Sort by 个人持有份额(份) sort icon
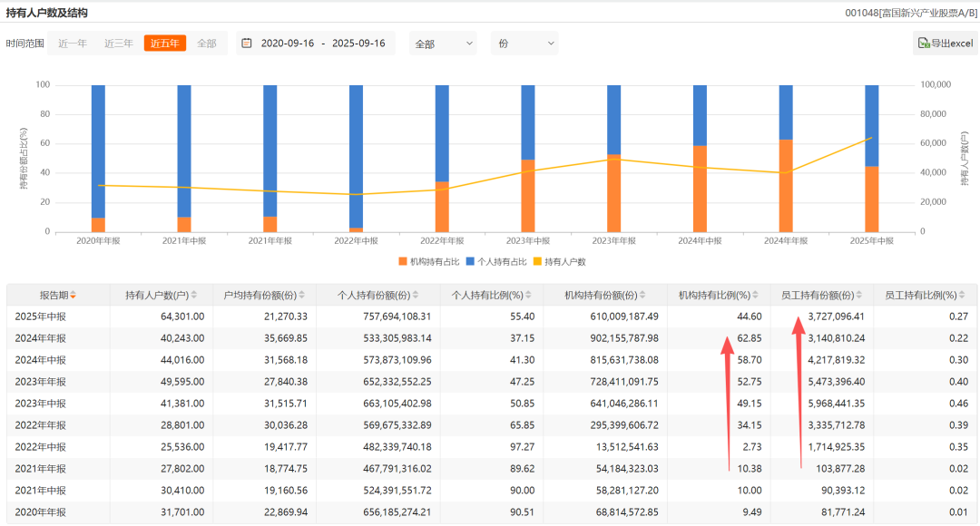Screen dimensions: 980x526 tap(416, 296)
